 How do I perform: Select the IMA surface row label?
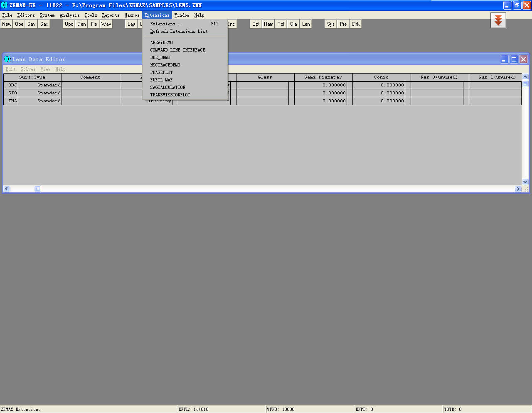pos(11,101)
